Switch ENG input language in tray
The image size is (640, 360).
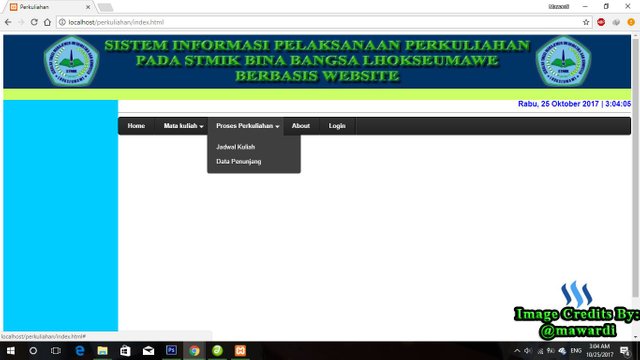(x=576, y=351)
